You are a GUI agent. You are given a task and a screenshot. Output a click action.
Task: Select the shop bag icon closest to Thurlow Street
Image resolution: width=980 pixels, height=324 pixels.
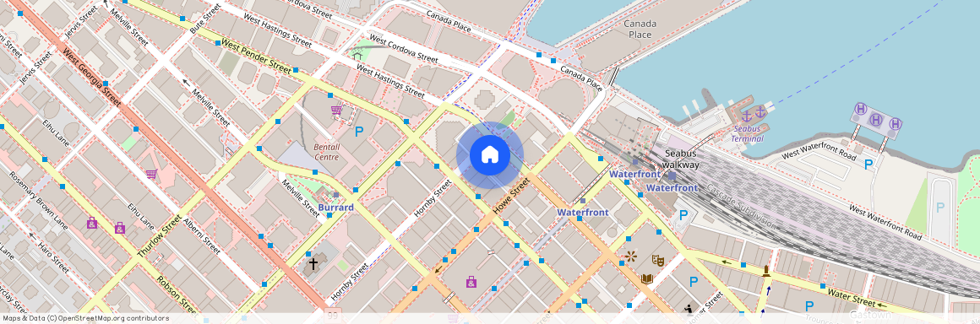119,228
